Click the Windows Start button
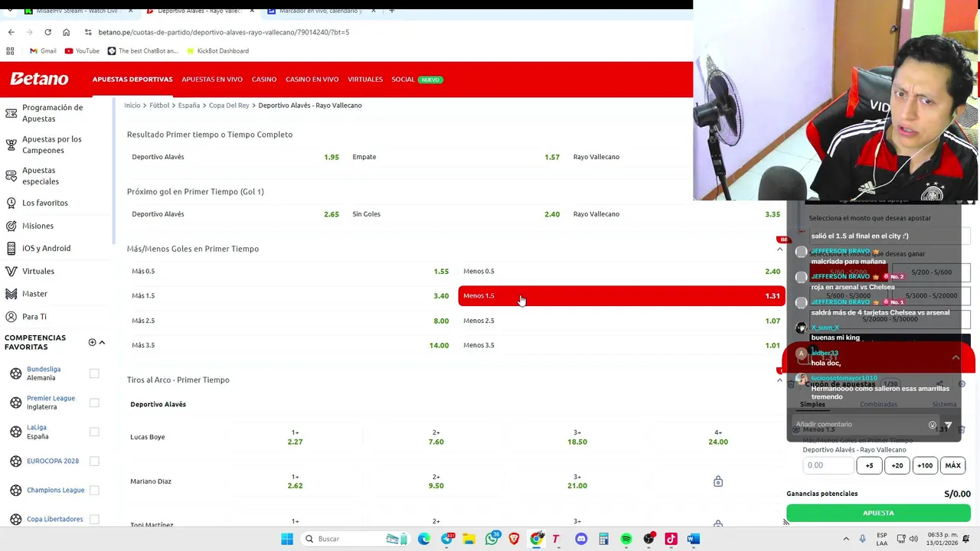980x551 pixels. tap(287, 539)
